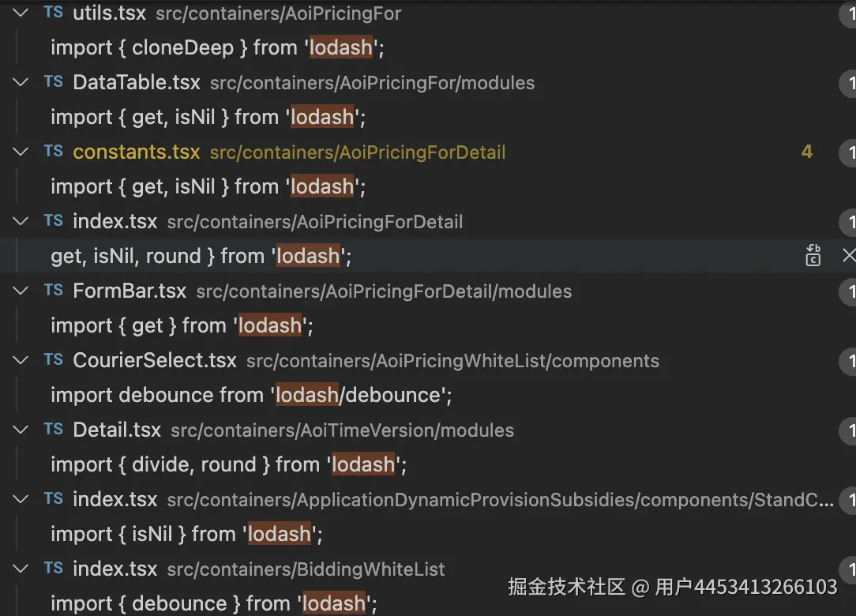The width and height of the screenshot is (856, 616).
Task: Open FormBar.tsx from the search results
Action: [130, 291]
